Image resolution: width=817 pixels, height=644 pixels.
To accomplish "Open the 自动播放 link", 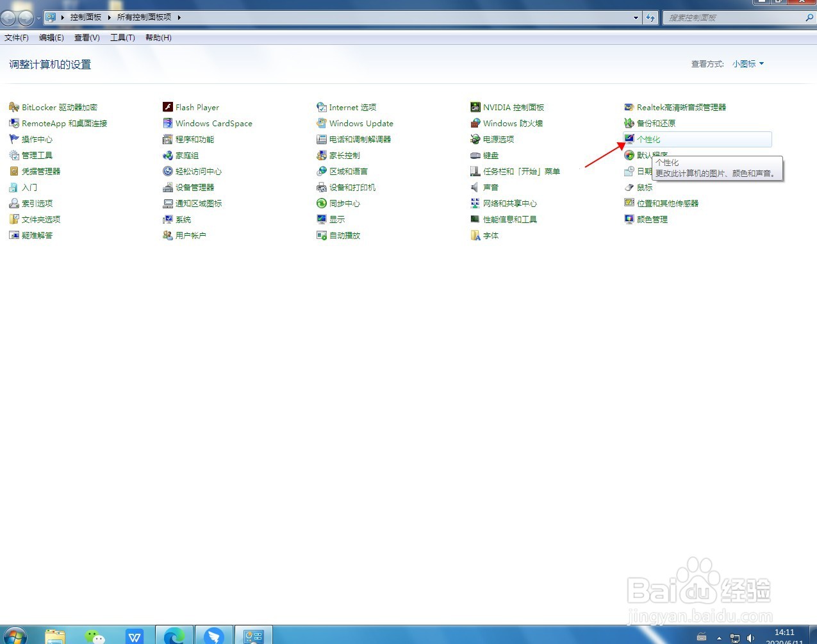I will point(345,235).
